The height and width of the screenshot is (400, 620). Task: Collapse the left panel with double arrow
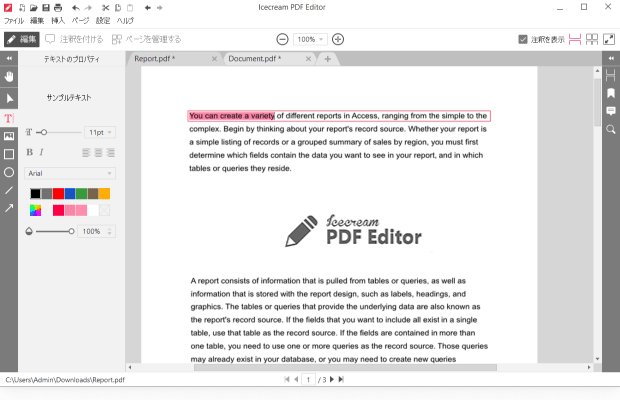tap(9, 58)
